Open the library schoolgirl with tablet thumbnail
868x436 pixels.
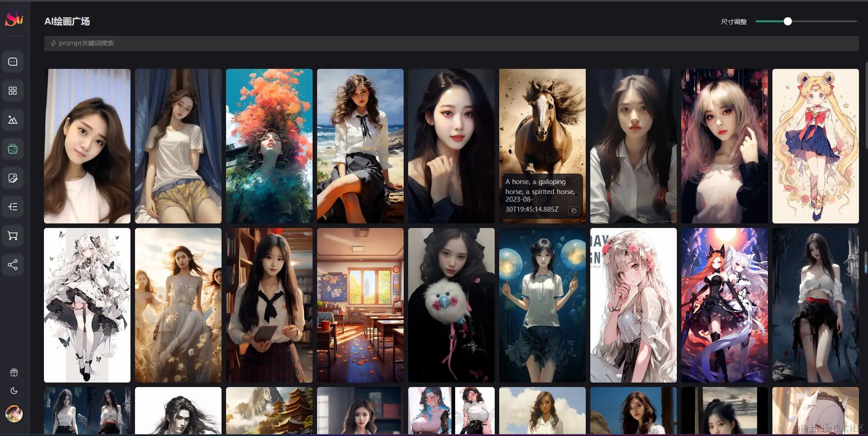pos(269,305)
